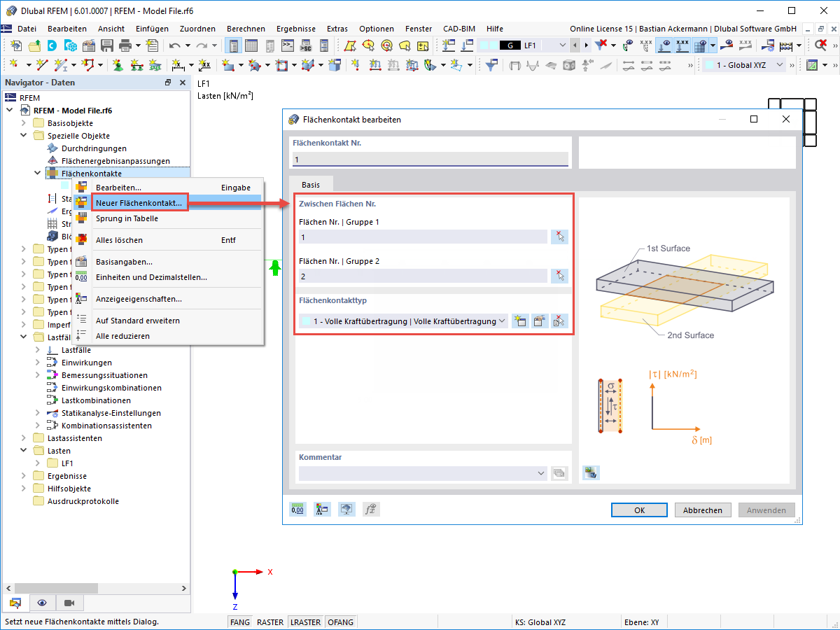Viewport: 840px width, 630px height.
Task: Toggle the show loads eye icon
Action: (663, 45)
